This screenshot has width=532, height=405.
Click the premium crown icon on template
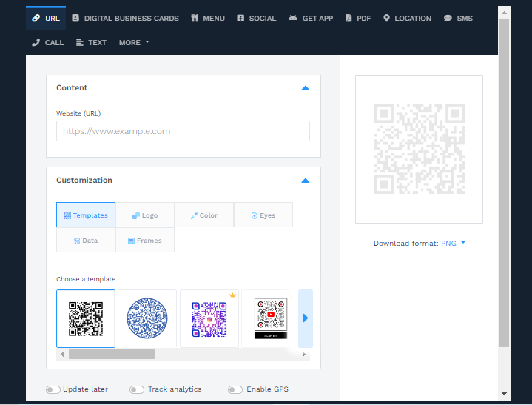coord(232,295)
